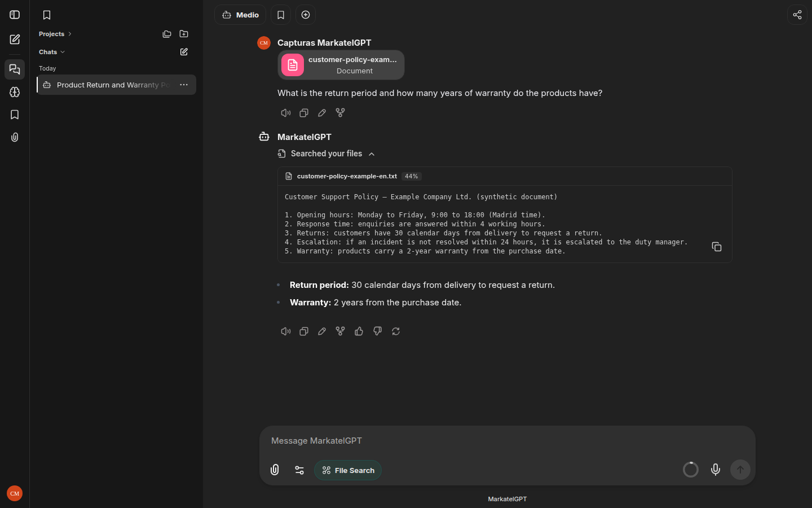The width and height of the screenshot is (812, 508).
Task: Open more options for the Product Return chat
Action: tap(184, 85)
